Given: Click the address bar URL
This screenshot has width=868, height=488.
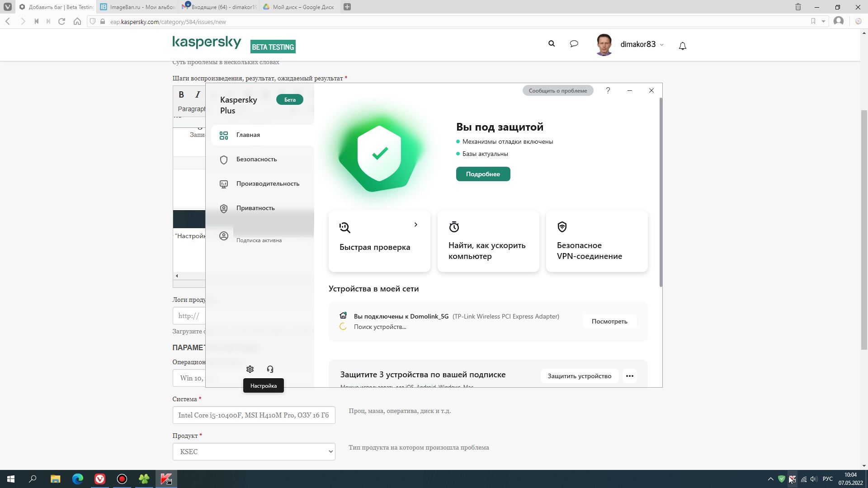Looking at the screenshot, I should pyautogui.click(x=168, y=22).
